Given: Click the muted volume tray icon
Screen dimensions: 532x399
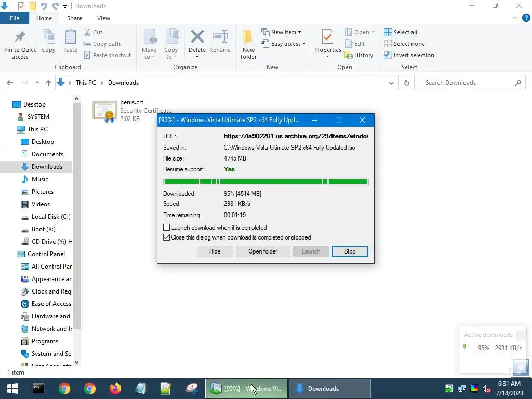Looking at the screenshot, I should pos(486,389).
